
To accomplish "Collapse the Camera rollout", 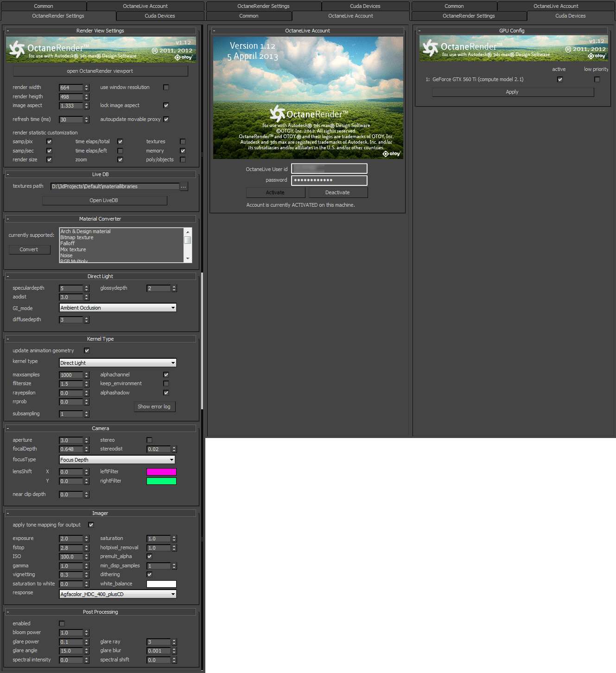I will (x=100, y=428).
